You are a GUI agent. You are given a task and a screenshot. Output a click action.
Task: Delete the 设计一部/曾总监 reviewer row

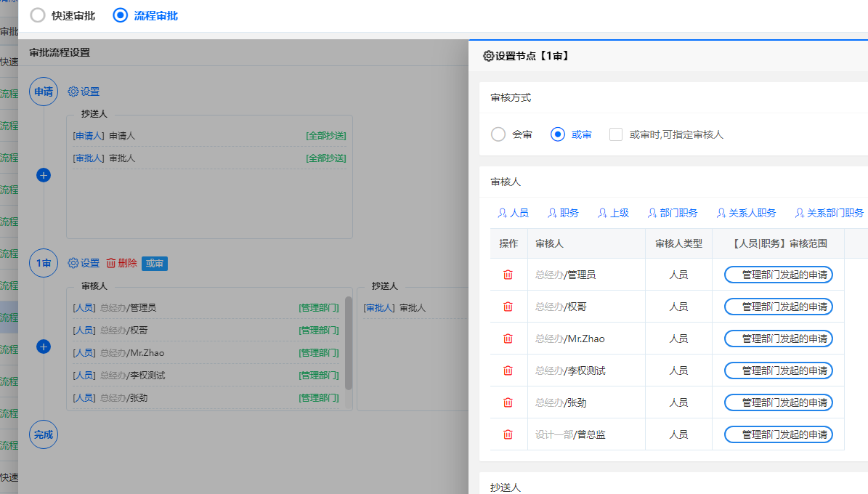508,434
